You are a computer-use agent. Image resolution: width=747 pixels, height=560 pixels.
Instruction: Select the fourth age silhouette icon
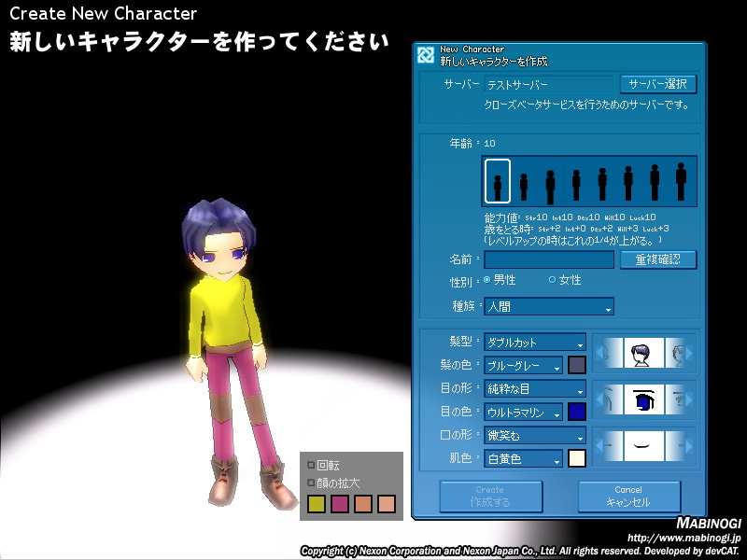point(576,185)
